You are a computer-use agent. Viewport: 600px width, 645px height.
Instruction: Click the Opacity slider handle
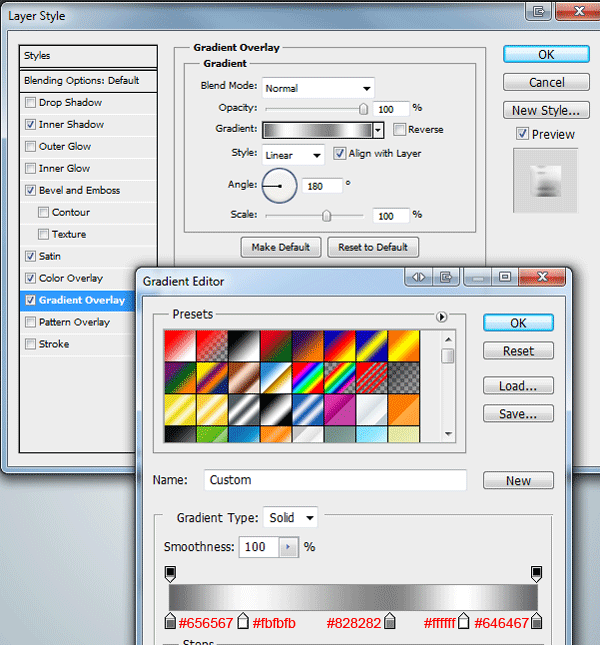pyautogui.click(x=363, y=109)
